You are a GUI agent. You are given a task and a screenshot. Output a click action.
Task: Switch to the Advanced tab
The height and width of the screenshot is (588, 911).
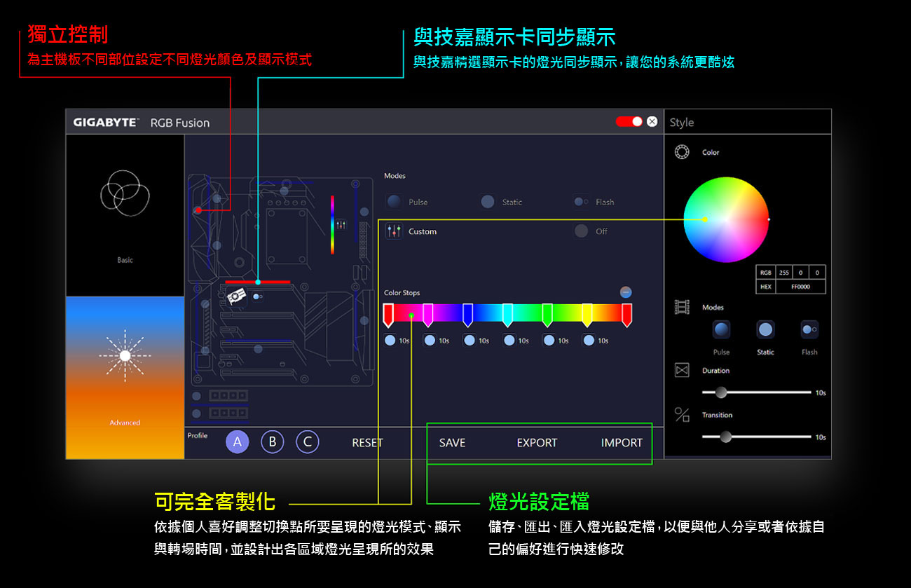point(125,377)
